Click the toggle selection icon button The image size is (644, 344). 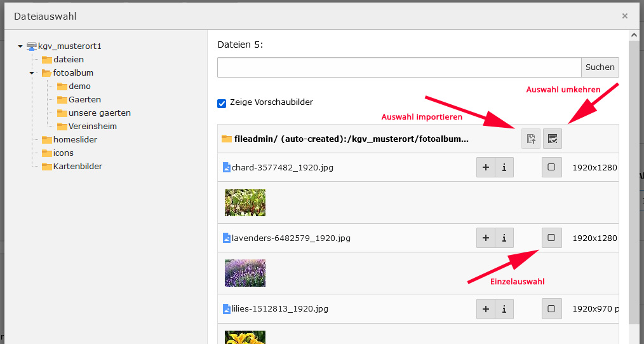(553, 139)
